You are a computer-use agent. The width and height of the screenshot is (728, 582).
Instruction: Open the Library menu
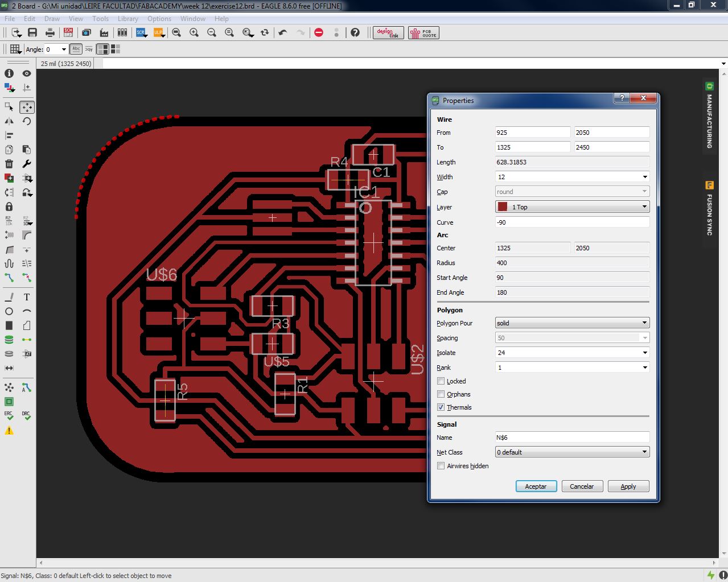[x=128, y=19]
